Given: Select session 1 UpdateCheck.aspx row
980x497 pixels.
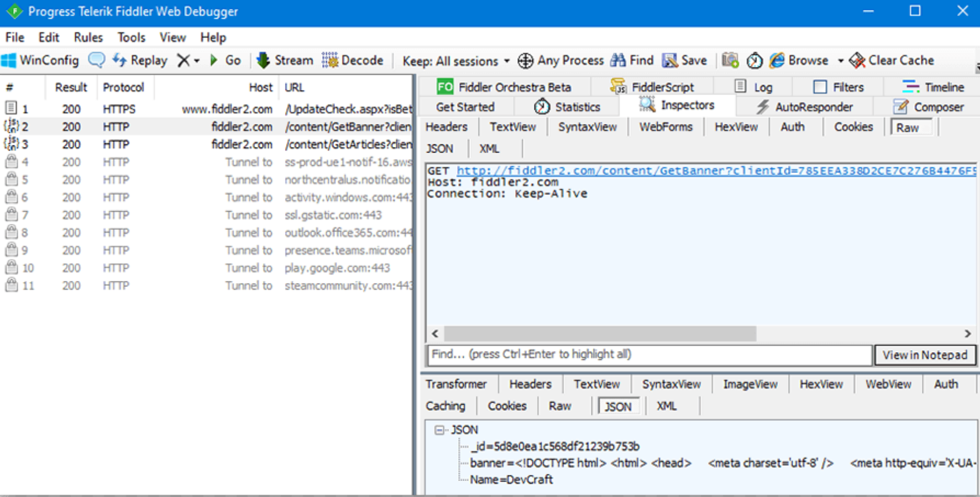Looking at the screenshot, I should (207, 109).
